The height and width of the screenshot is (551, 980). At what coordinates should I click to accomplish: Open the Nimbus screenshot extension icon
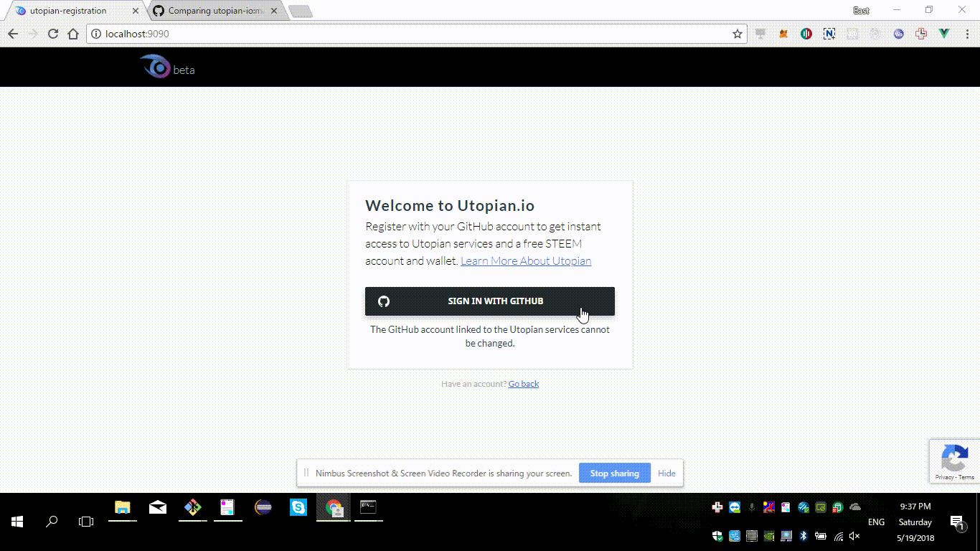coord(829,34)
